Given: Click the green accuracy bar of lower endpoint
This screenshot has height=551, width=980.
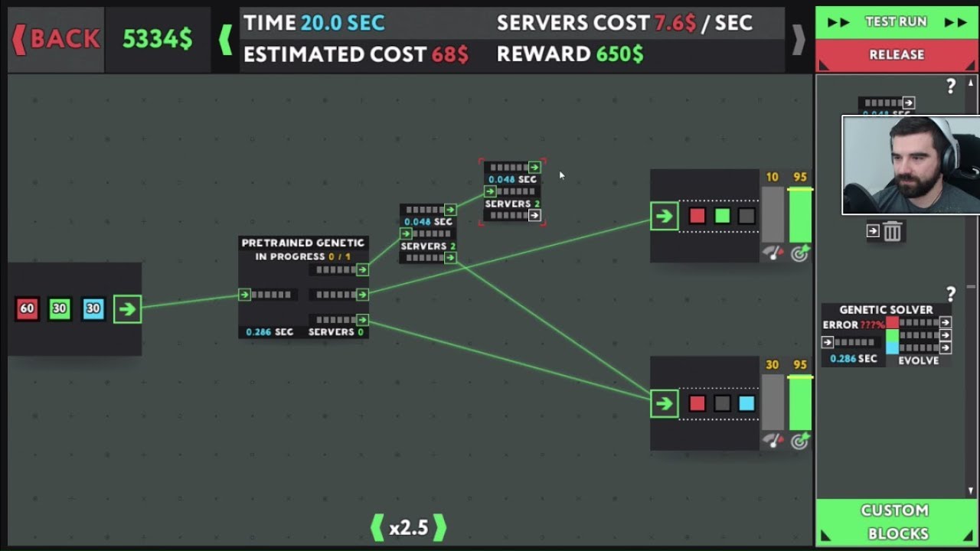Looking at the screenshot, I should 800,403.
